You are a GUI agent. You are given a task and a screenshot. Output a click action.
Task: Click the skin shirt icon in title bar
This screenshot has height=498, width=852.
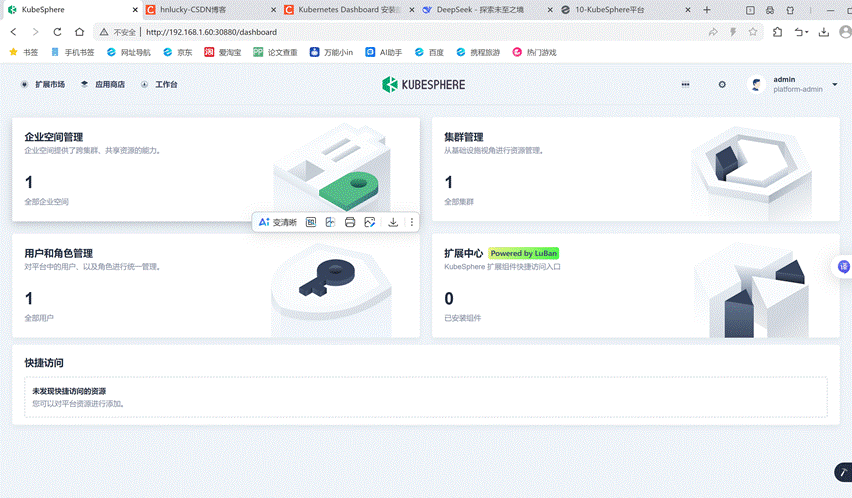point(790,10)
